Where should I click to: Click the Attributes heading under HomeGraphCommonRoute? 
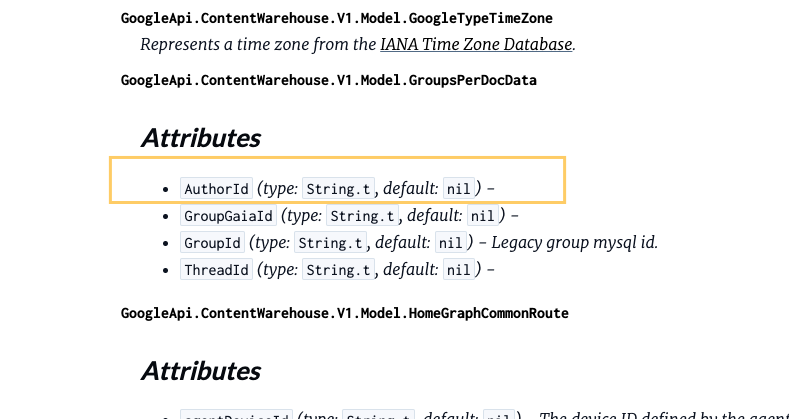pyautogui.click(x=201, y=371)
